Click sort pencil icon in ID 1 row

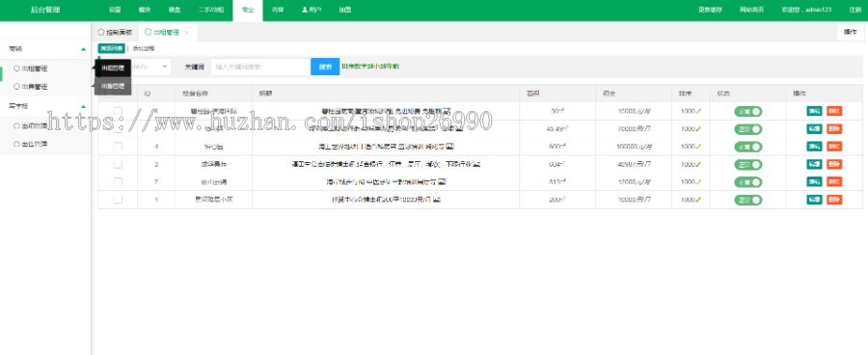[698, 200]
